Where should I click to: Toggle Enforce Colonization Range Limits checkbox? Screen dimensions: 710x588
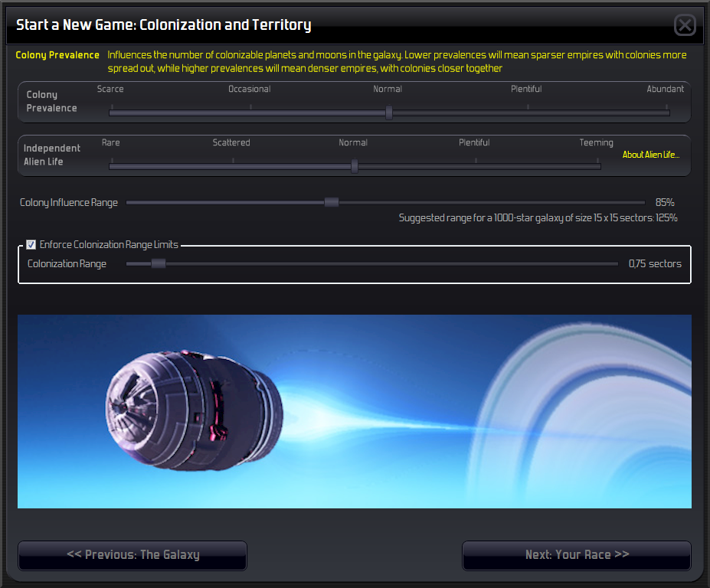[x=31, y=245]
